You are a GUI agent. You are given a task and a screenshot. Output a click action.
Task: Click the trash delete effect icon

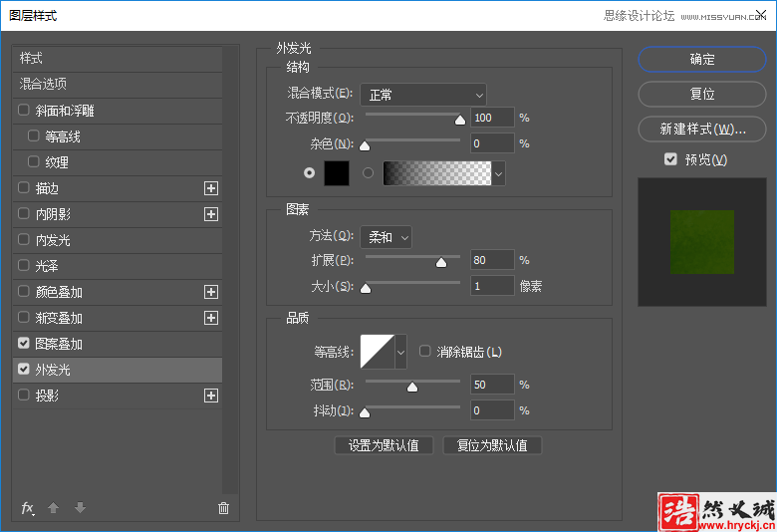click(223, 508)
